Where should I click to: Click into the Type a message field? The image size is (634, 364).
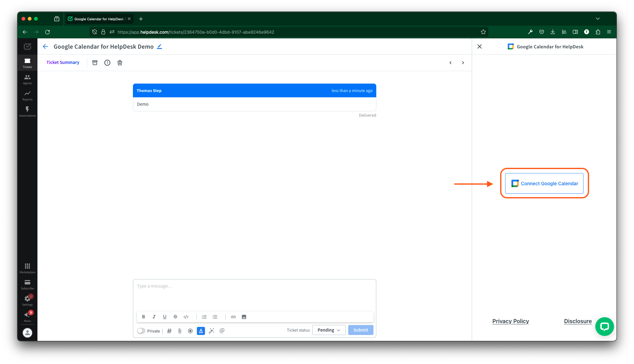tap(254, 295)
